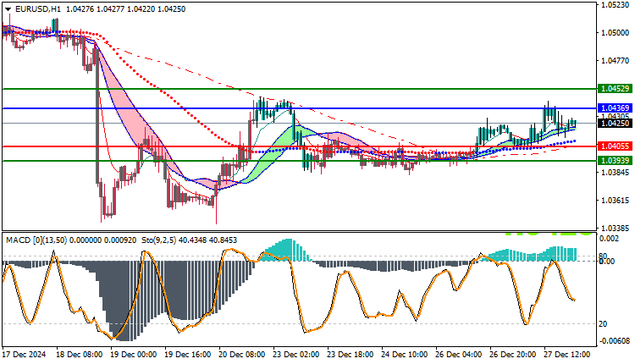Select the upper green horizontal line at 1.04529
This screenshot has height=364, width=635.
point(299,89)
